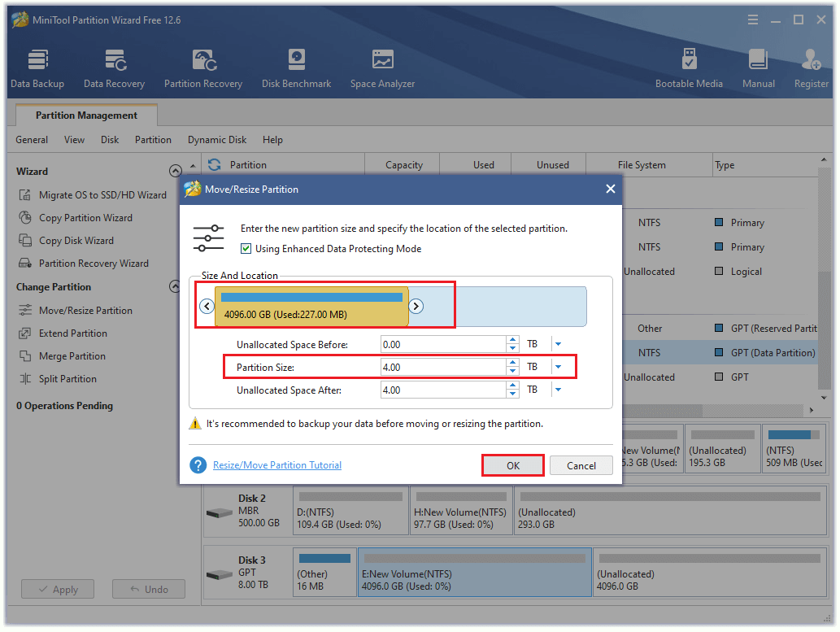Choose Merge Partition in sidebar

pos(62,356)
